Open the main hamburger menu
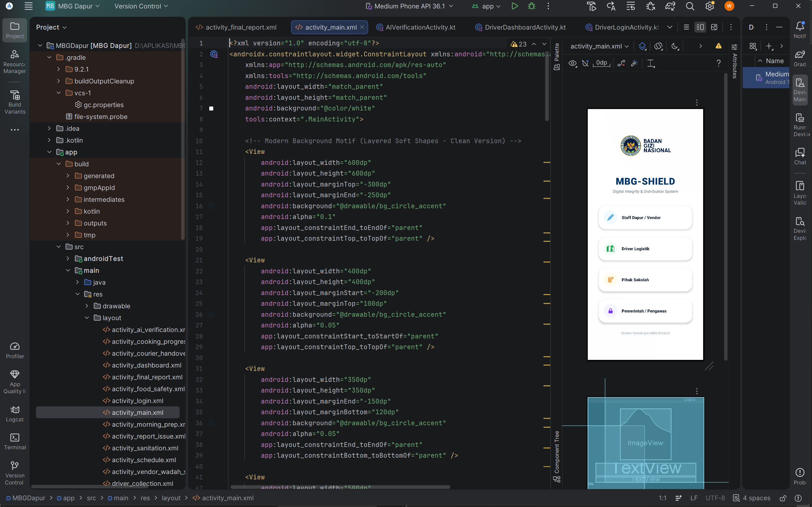The image size is (812, 507). [28, 6]
